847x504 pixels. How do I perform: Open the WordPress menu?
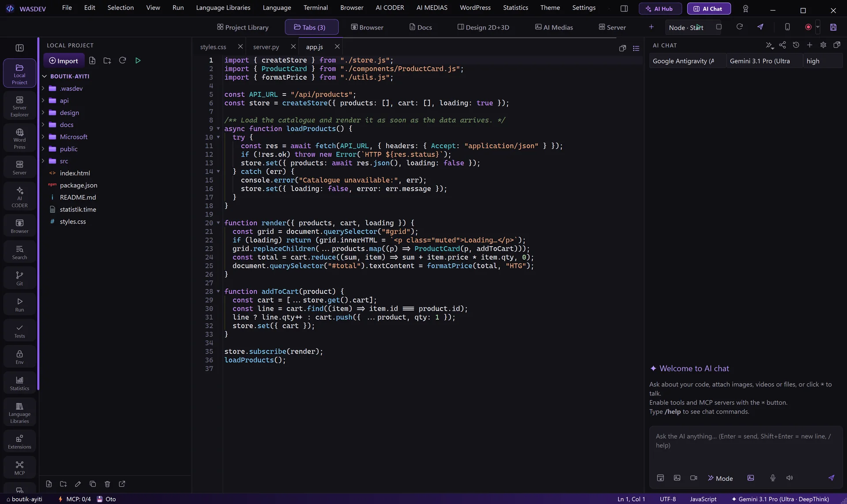click(x=475, y=7)
